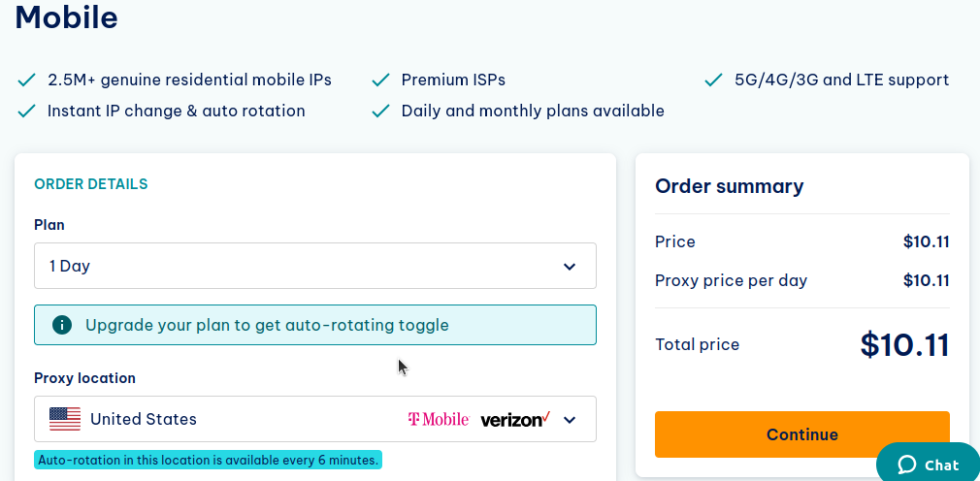The height and width of the screenshot is (481, 980).
Task: Click the upgrade your plan auto-rotating notice
Action: [x=314, y=325]
